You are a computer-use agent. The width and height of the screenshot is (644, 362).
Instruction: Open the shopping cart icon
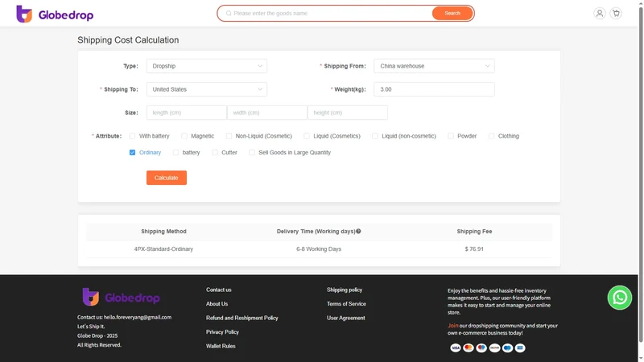tap(616, 13)
